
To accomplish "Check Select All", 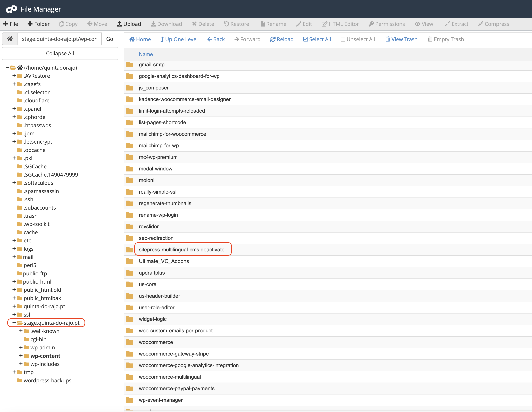I will (x=317, y=39).
